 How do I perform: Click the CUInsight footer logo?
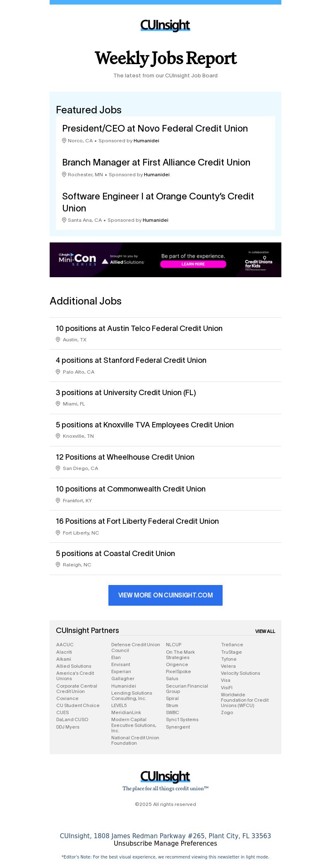(x=165, y=777)
